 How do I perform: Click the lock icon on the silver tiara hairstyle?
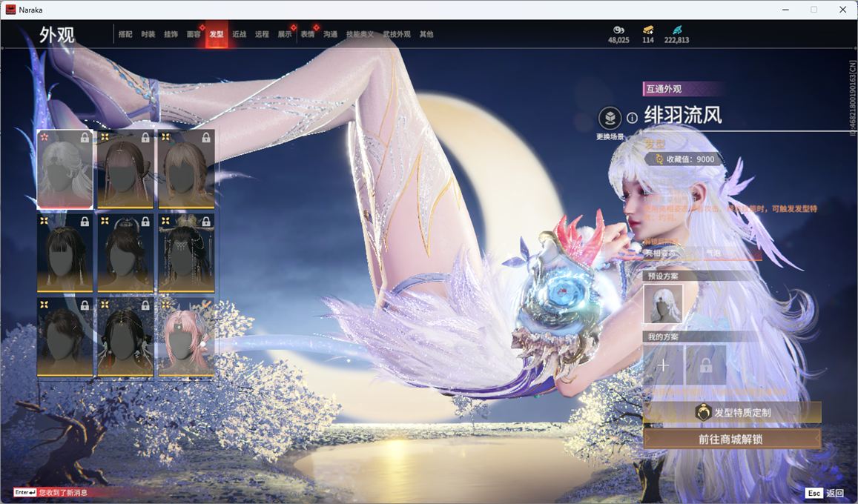145,222
